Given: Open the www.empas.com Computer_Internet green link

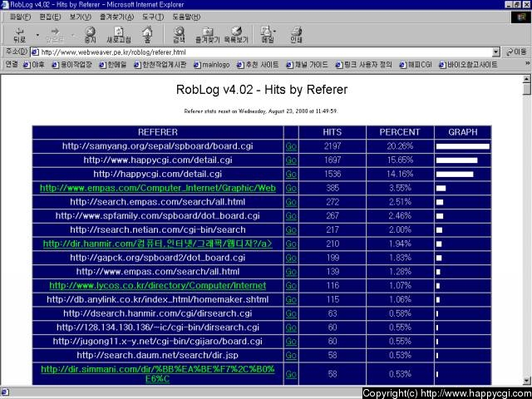Looking at the screenshot, I should (158, 188).
